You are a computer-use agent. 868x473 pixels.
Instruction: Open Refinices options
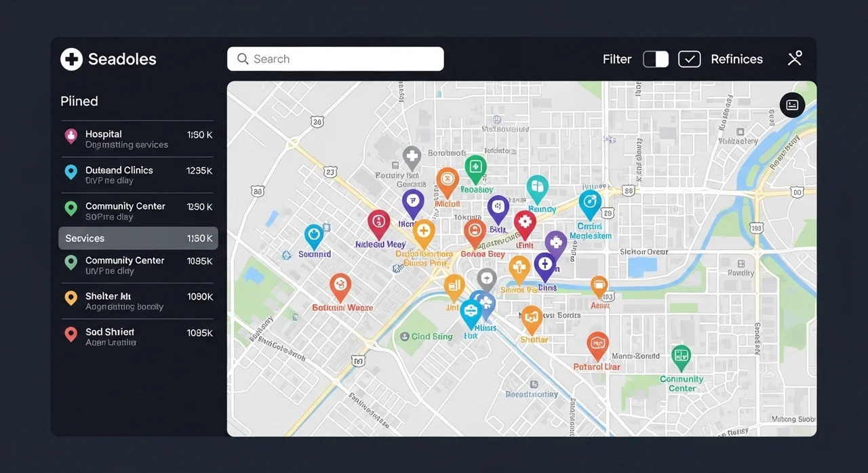point(736,59)
